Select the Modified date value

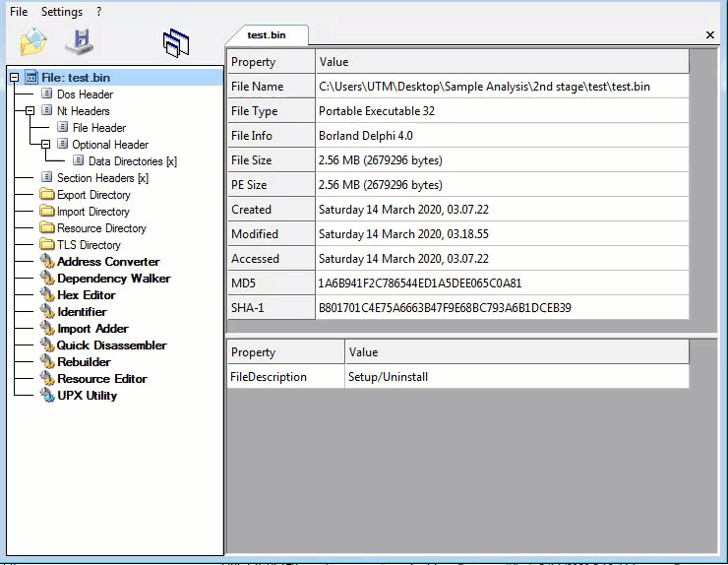pos(503,233)
